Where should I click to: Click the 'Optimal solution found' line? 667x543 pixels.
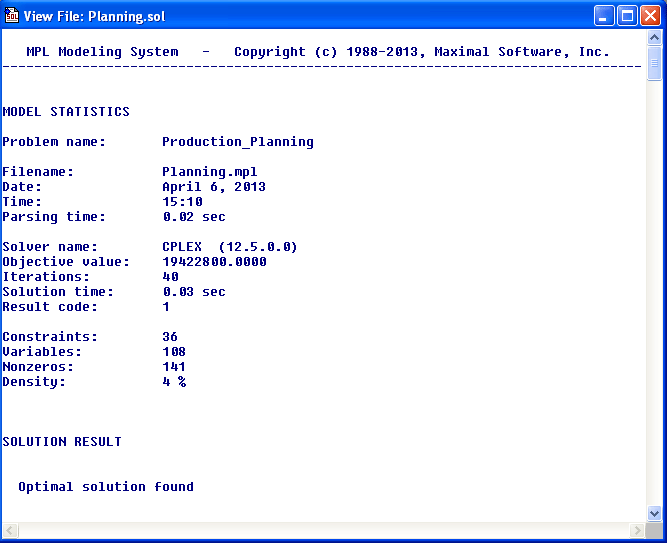pyautogui.click(x=106, y=487)
